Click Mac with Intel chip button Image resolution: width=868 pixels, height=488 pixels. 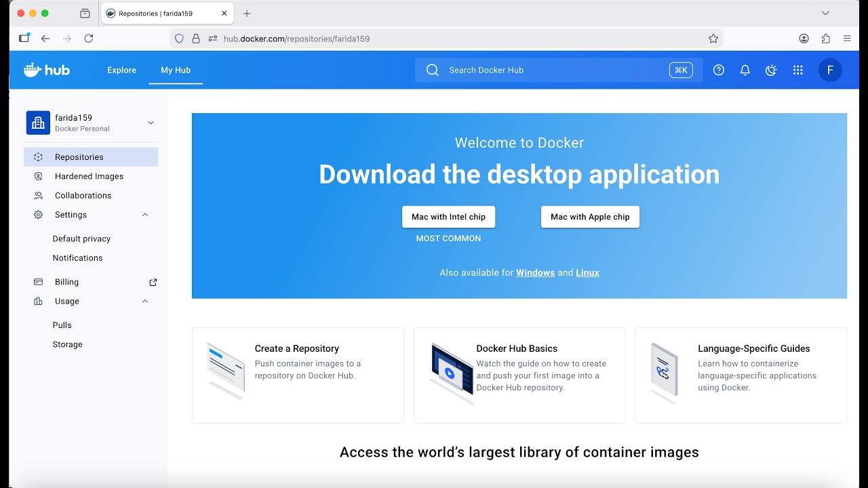[x=449, y=217]
